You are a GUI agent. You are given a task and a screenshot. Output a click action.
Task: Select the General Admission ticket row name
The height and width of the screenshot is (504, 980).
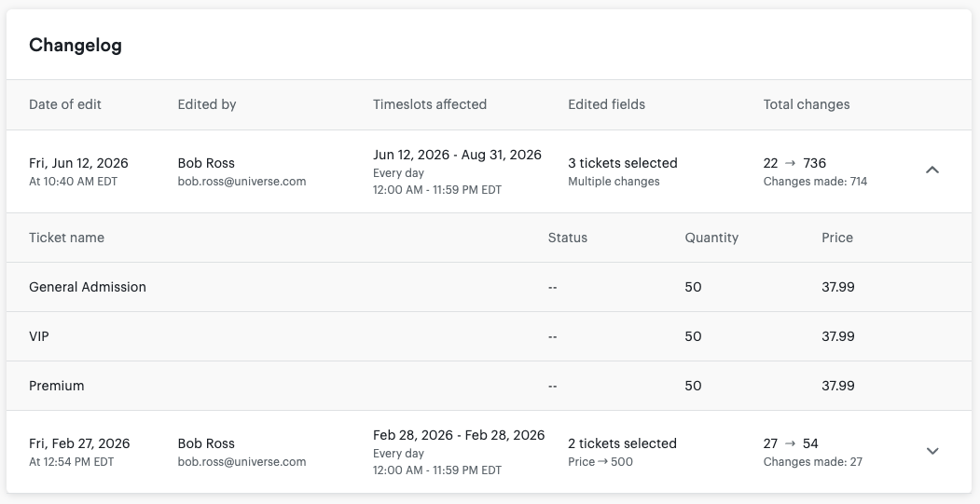pyautogui.click(x=88, y=287)
